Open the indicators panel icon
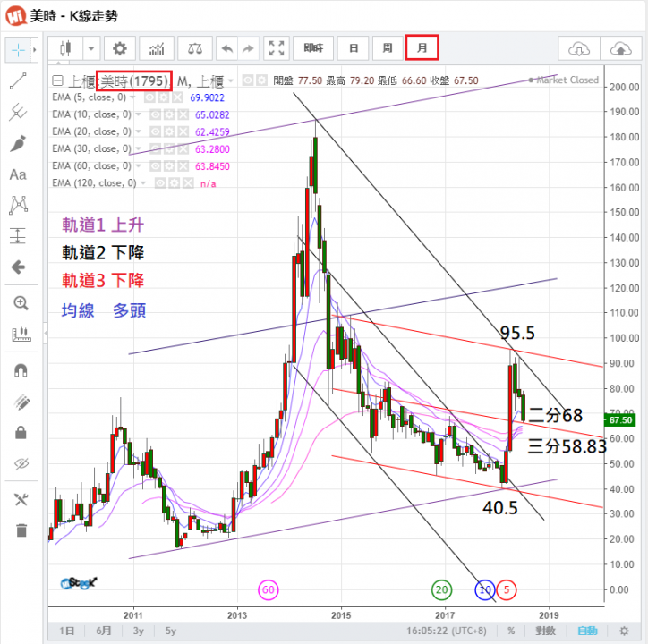The width and height of the screenshot is (648, 644). [x=157, y=48]
